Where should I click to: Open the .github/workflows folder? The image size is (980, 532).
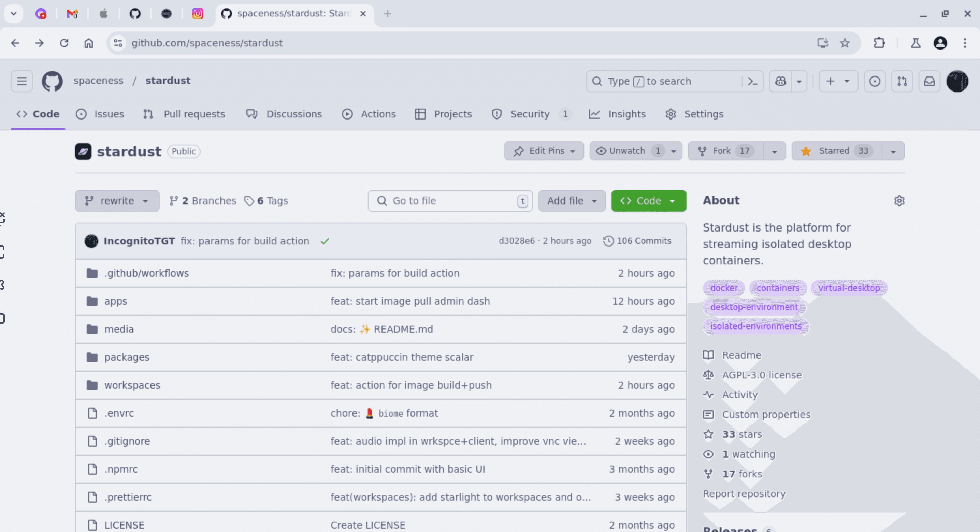[x=146, y=273]
